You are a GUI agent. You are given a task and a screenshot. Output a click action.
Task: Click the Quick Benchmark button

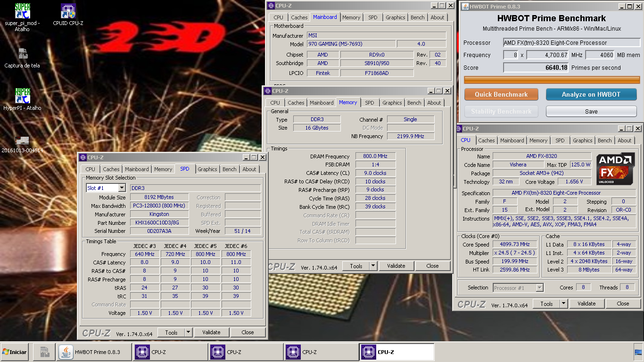(x=501, y=94)
